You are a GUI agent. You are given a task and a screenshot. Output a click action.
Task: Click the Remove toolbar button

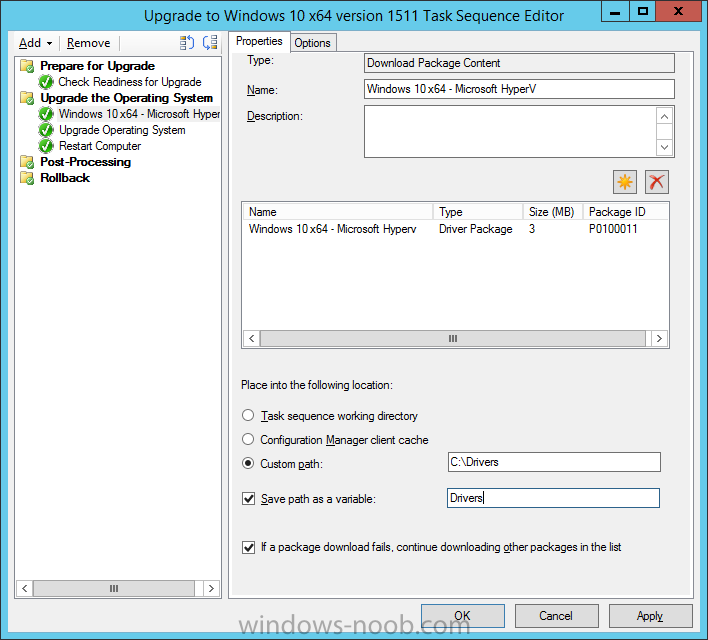pyautogui.click(x=88, y=43)
